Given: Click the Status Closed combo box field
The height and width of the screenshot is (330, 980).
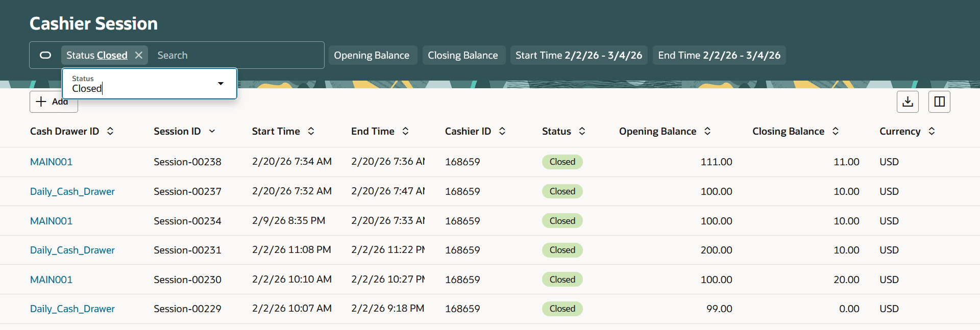Looking at the screenshot, I should (x=150, y=84).
